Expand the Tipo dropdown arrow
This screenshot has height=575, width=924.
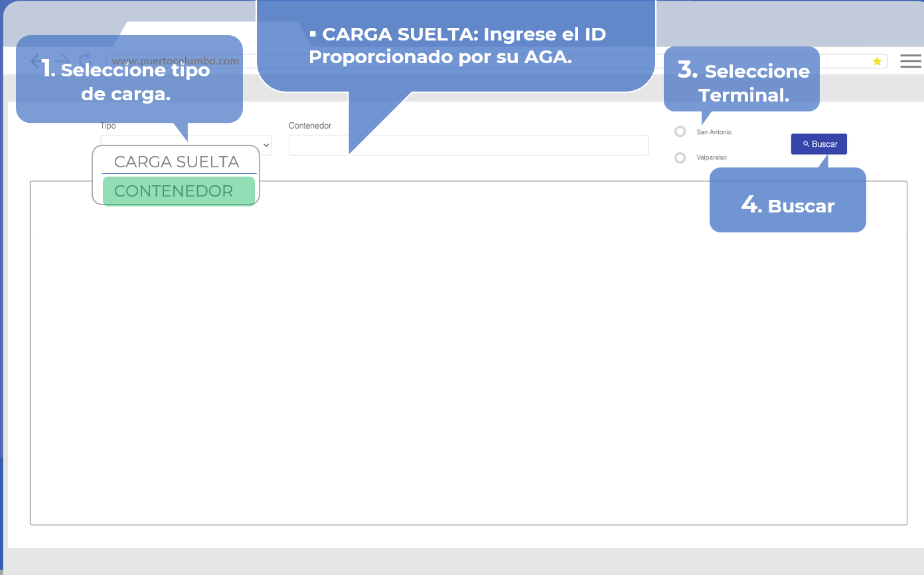click(266, 145)
